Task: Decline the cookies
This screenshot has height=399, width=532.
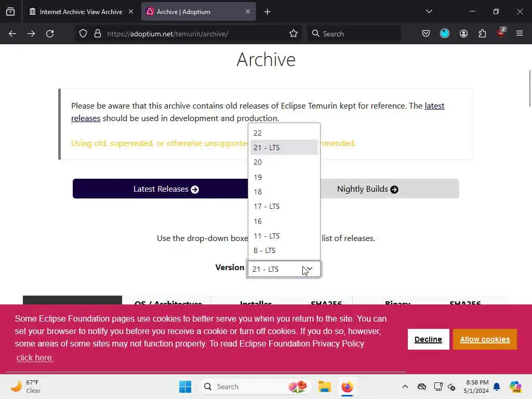Action: tap(428, 339)
